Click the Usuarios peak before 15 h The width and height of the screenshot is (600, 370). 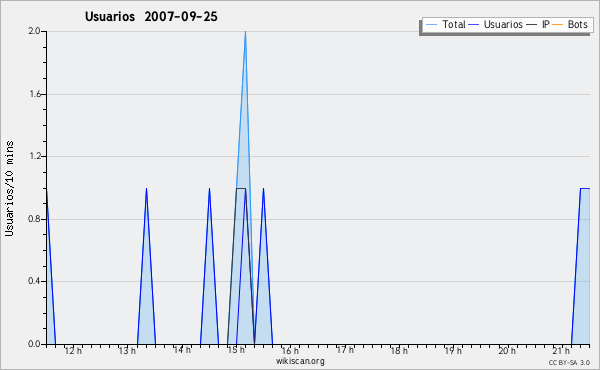pos(209,189)
